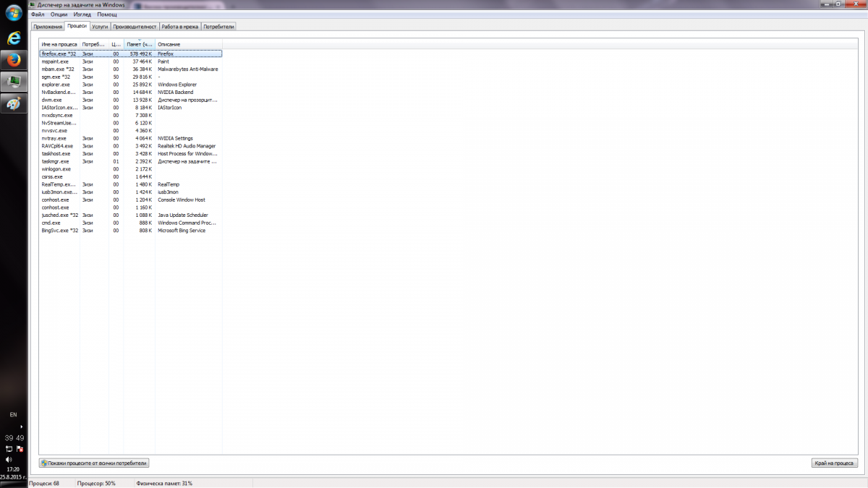Image resolution: width=868 pixels, height=488 pixels.
Task: Open the Изглед menu
Action: point(82,14)
